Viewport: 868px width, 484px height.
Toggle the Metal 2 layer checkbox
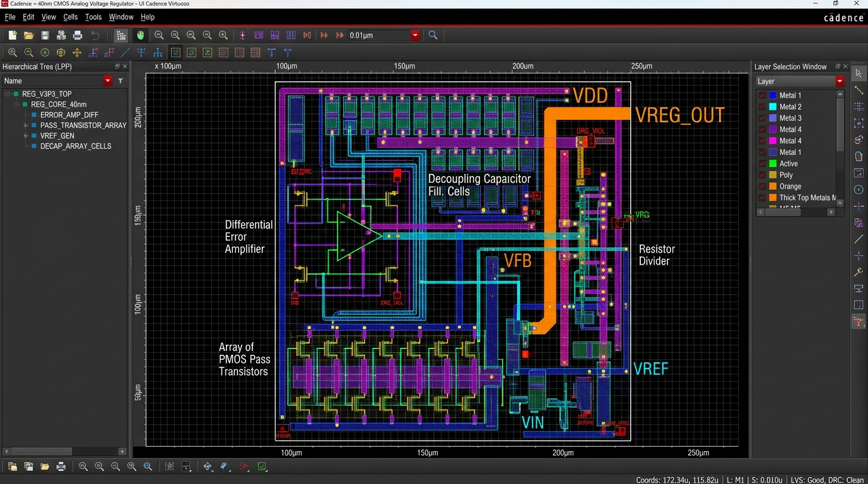tap(762, 107)
